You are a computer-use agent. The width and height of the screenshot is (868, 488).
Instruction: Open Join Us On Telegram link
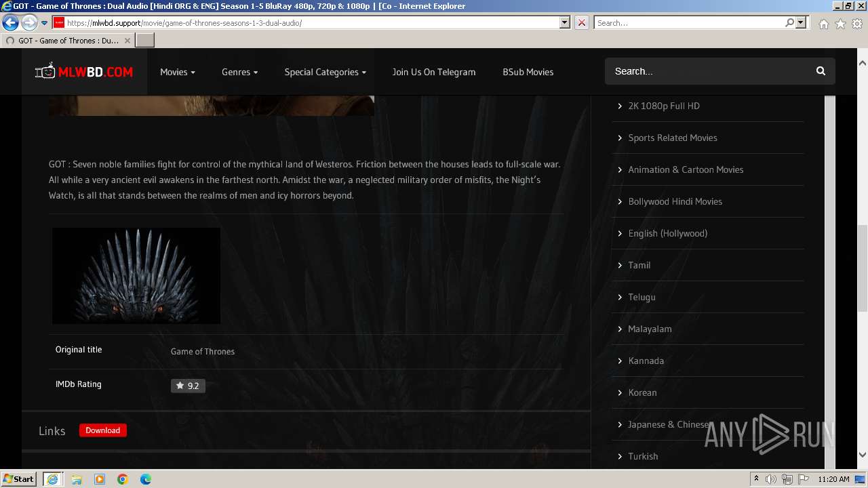[434, 72]
